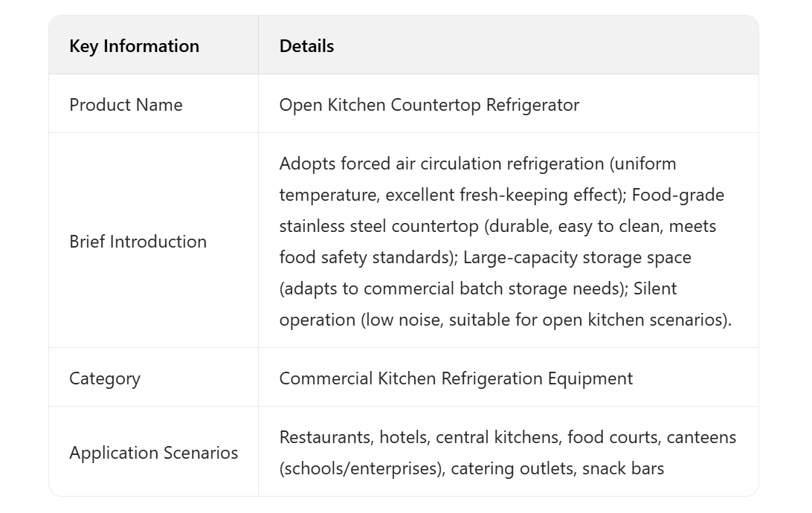
Task: Click the 'Product Name' row label
Action: point(126,105)
